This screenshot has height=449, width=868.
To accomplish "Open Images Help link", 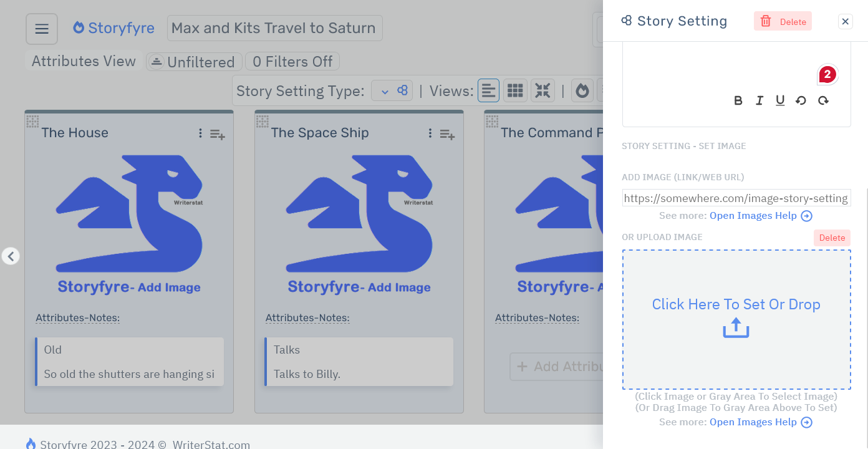I will [x=755, y=215].
